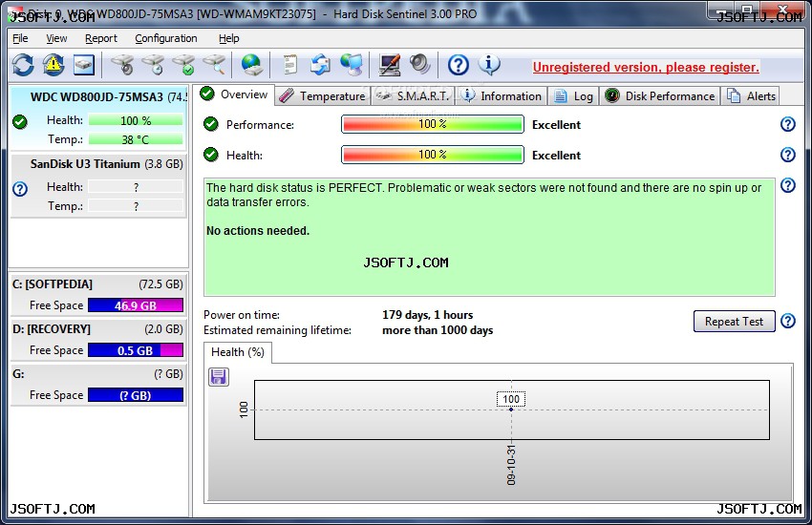Click the blue refresh arrows toolbar icon
The image size is (812, 525).
click(x=23, y=65)
